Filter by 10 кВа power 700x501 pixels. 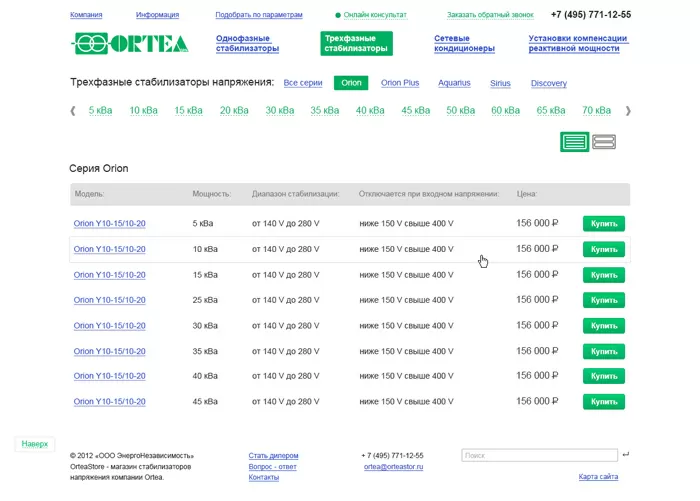[143, 110]
